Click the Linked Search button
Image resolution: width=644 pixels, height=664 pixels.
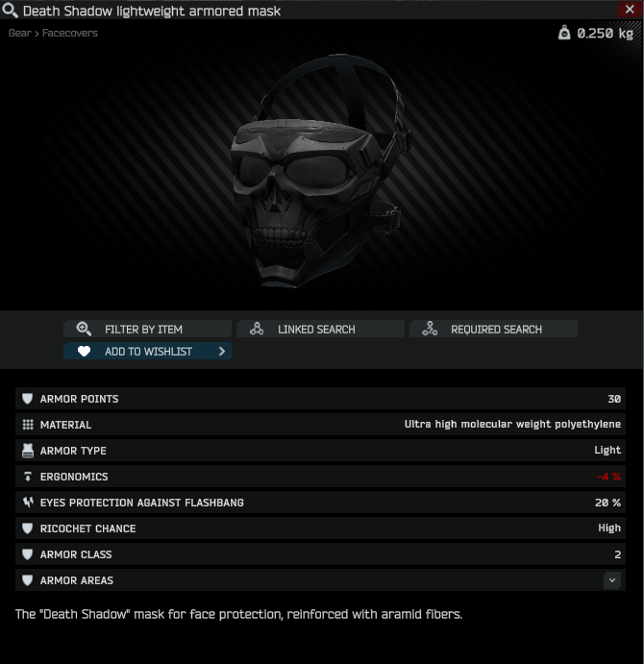[320, 329]
